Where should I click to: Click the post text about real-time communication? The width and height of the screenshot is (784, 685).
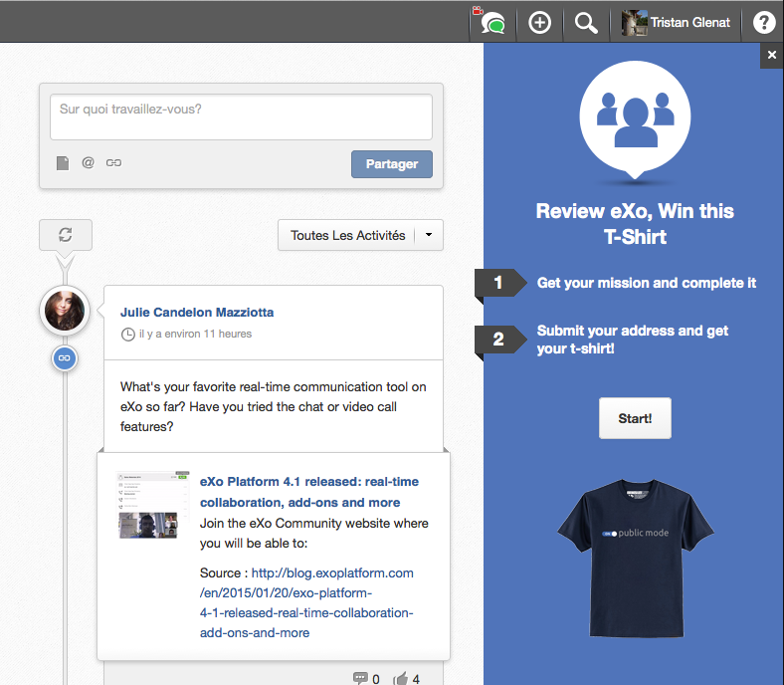273,406
